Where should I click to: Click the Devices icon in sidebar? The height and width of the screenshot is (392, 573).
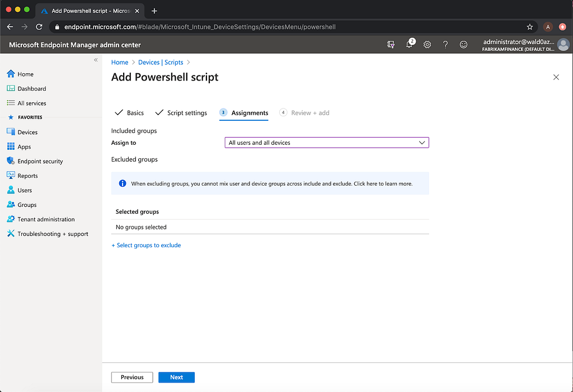(x=11, y=132)
